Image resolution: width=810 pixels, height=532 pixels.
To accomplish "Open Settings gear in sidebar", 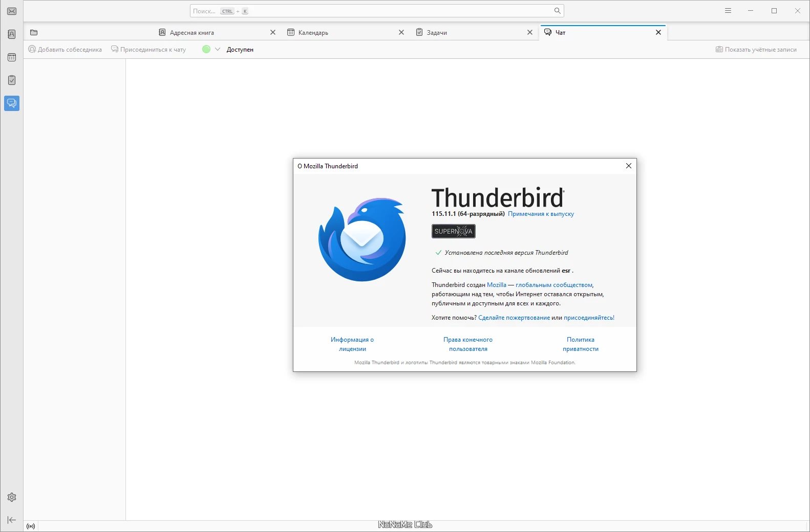I will (x=12, y=497).
